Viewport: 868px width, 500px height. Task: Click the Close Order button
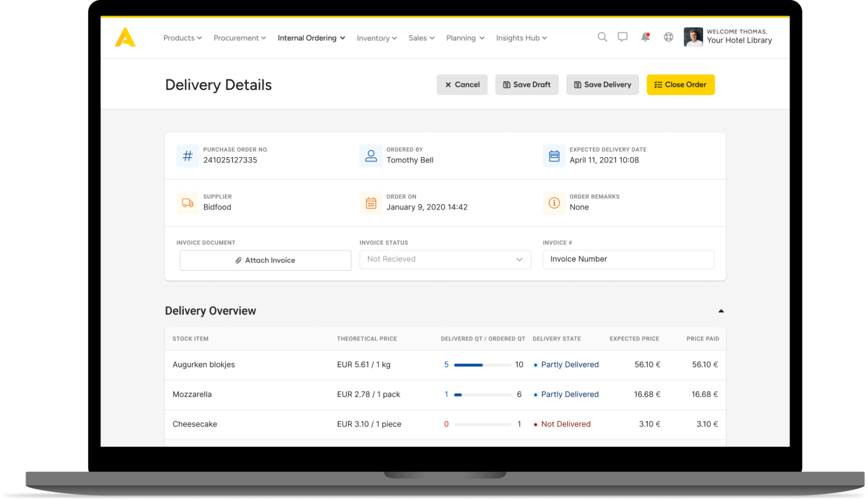[x=681, y=85]
